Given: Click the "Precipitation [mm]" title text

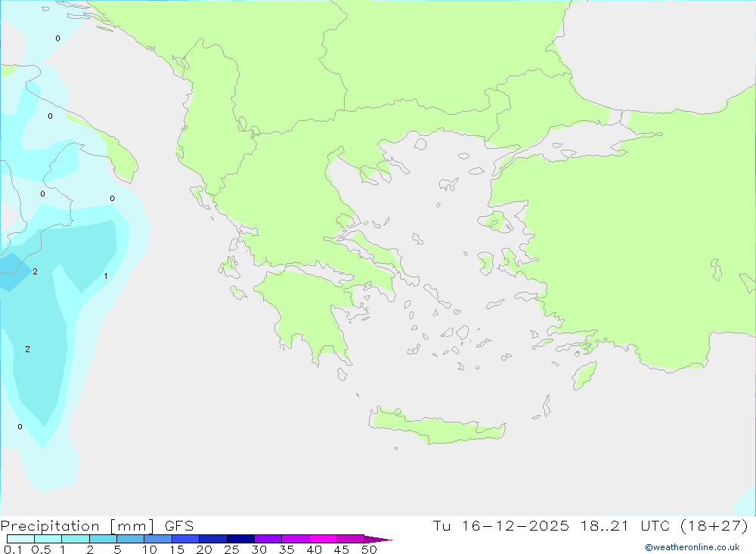Looking at the screenshot, I should [x=77, y=526].
